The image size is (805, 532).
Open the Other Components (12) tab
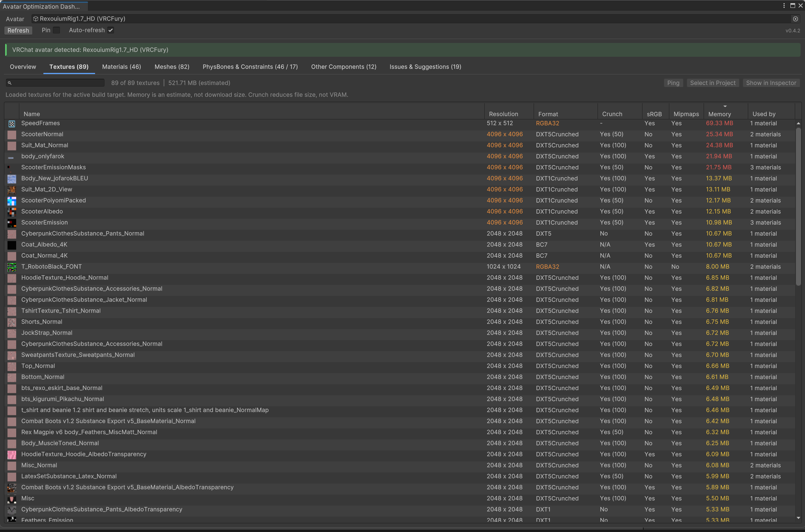(344, 67)
